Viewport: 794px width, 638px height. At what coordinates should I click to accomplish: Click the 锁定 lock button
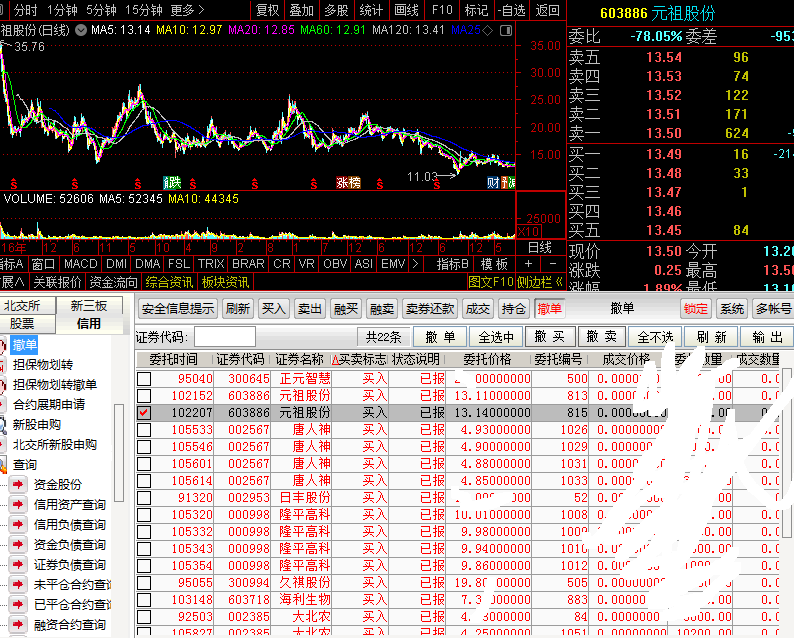(x=695, y=308)
